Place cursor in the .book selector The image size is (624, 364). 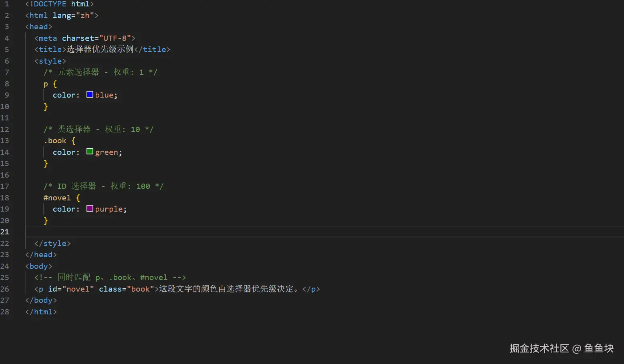(55, 141)
